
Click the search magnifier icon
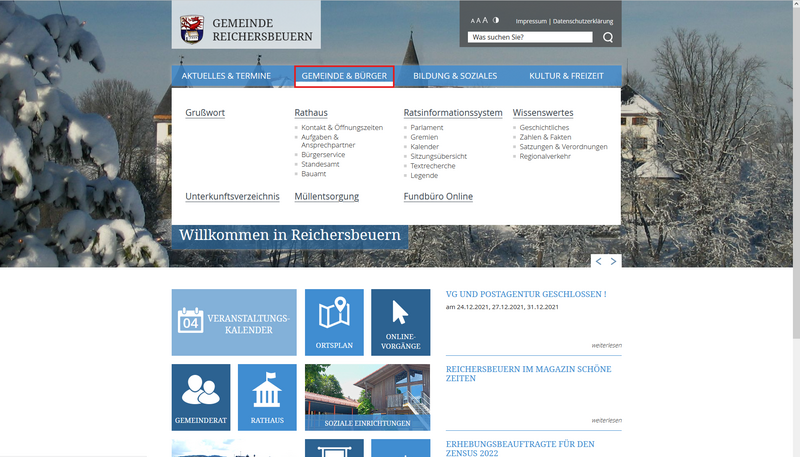(608, 38)
